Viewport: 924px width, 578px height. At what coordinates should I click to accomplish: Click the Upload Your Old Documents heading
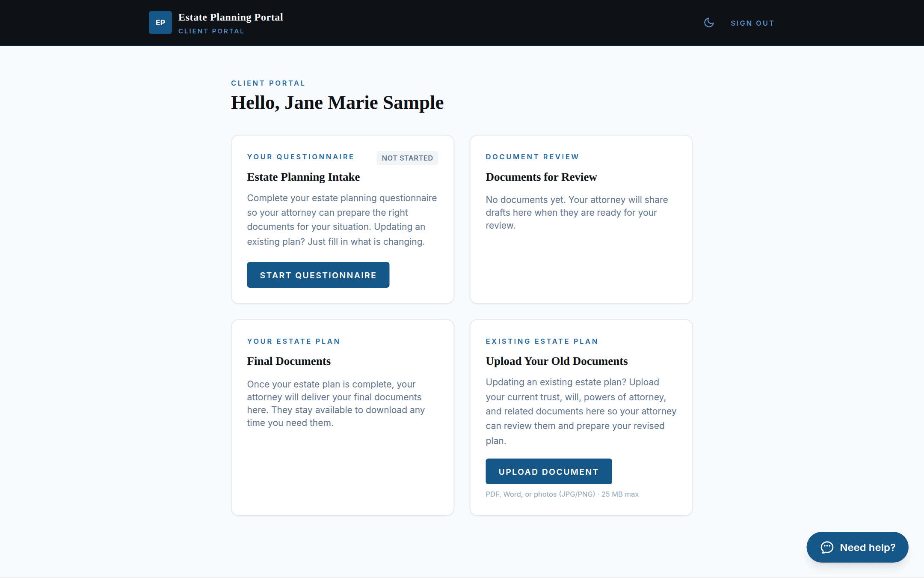pos(557,361)
